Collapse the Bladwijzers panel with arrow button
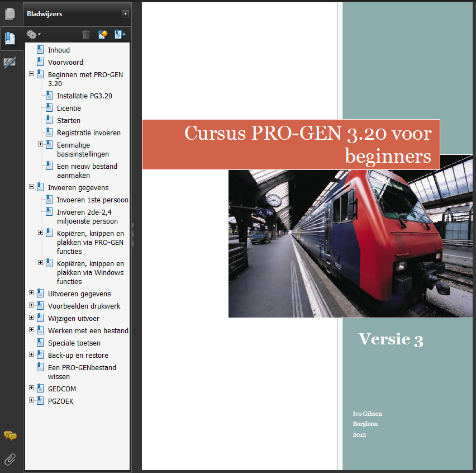The width and height of the screenshot is (476, 473). point(125,14)
